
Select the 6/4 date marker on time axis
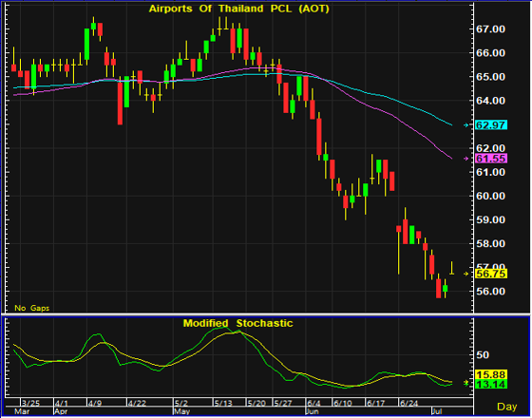[313, 404]
